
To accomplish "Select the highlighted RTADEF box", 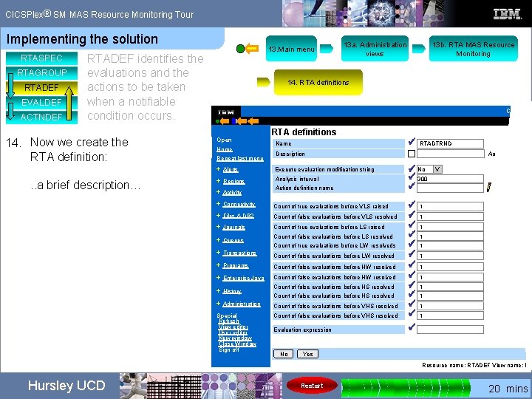I will (x=41, y=87).
